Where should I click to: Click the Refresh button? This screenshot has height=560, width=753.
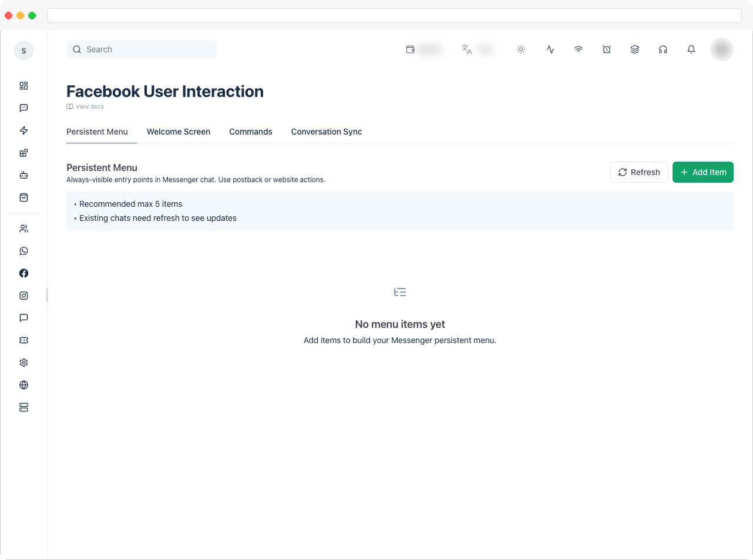tap(639, 172)
